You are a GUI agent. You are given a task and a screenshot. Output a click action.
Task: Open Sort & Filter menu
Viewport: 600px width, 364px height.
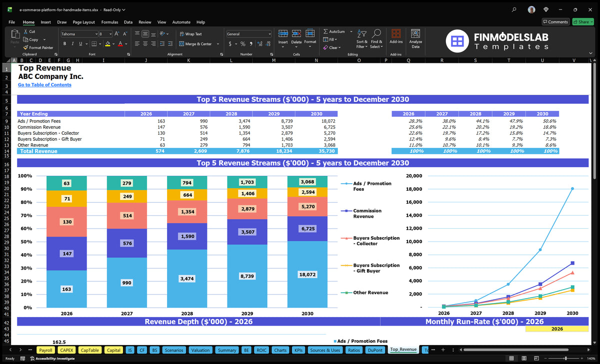(x=362, y=39)
